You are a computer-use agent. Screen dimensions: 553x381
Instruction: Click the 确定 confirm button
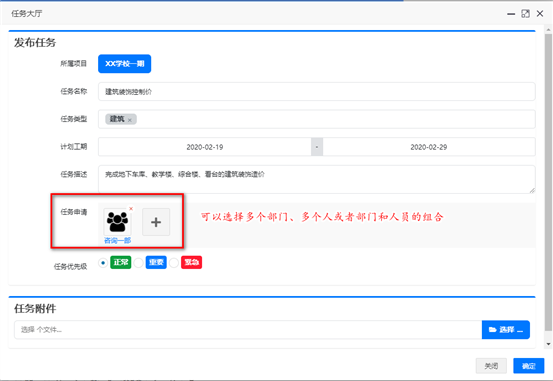coord(529,366)
